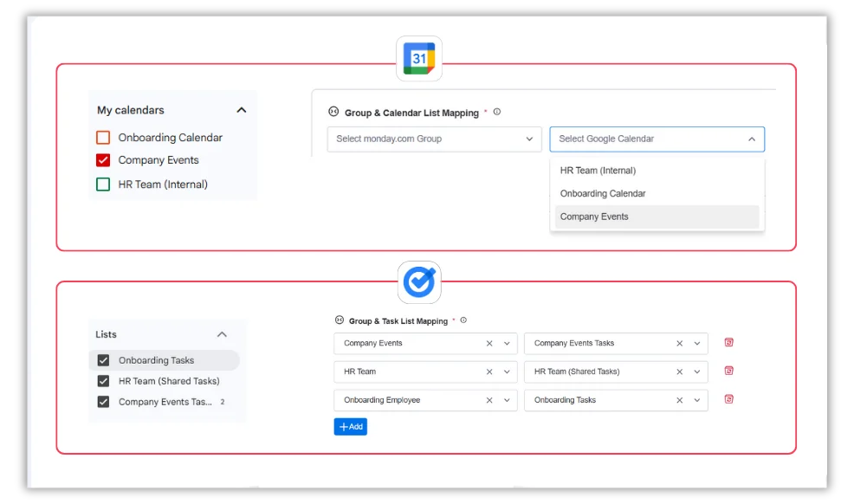Open the HR Team (Shared Tasks) dropdown arrow
This screenshot has height=504, width=854.
point(696,372)
